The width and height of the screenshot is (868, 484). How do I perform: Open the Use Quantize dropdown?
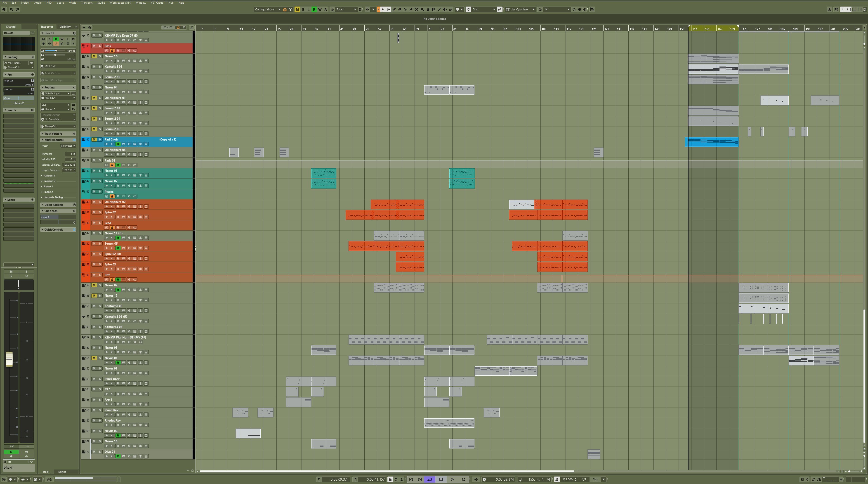521,10
